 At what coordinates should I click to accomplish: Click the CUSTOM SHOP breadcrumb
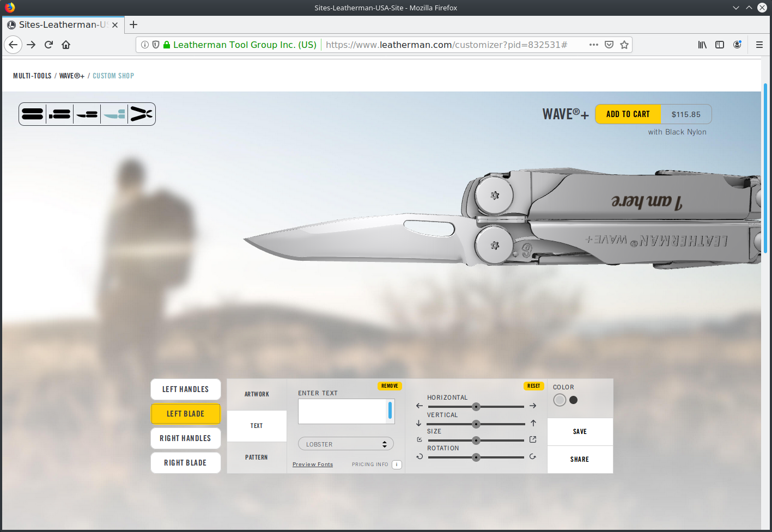click(113, 76)
